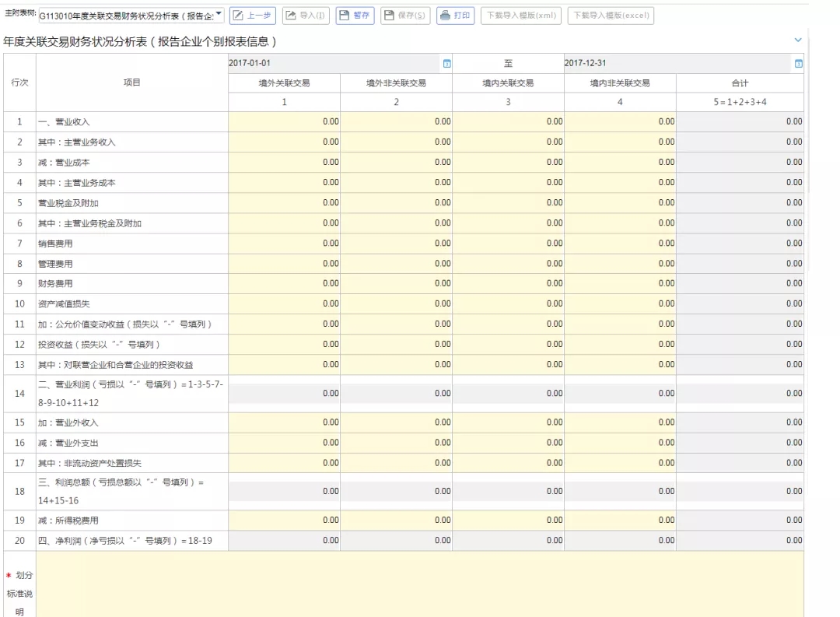The width and height of the screenshot is (840, 617).
Task: Download the excel import template
Action: pyautogui.click(x=611, y=16)
